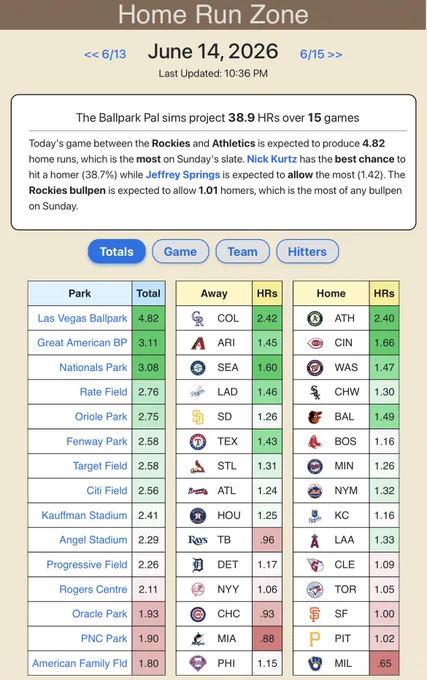Screen dimensions: 427x680
Task: Click the Baltimore Orioles bird logo
Action: (315, 417)
